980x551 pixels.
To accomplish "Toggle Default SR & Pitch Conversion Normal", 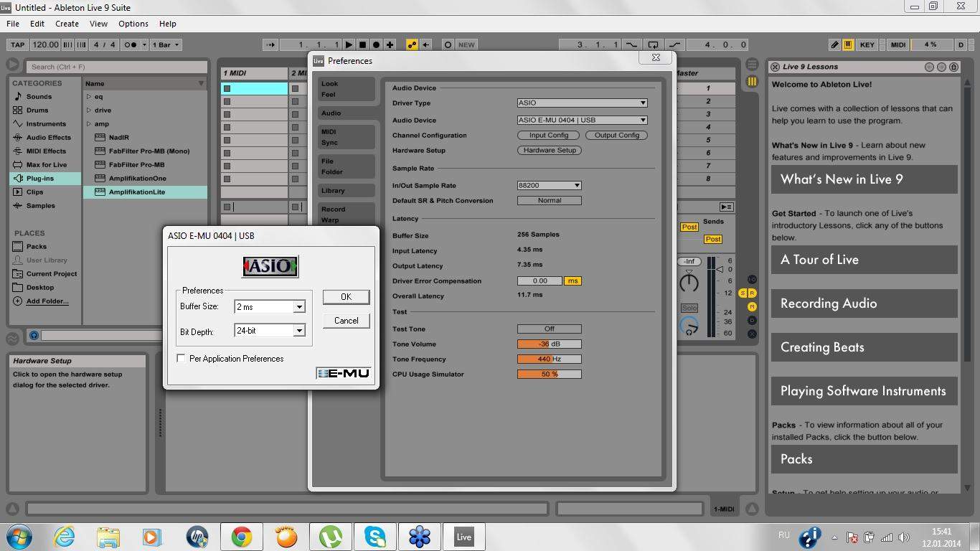I will tap(549, 201).
